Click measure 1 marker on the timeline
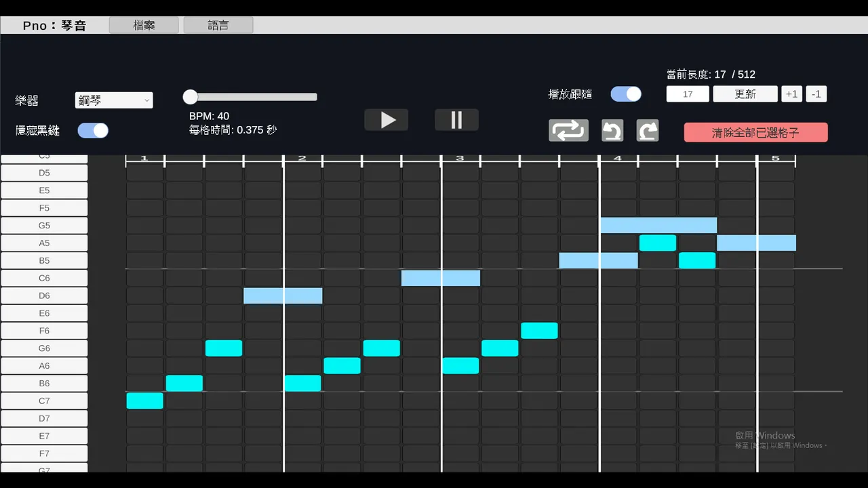The image size is (868, 488). click(x=144, y=159)
